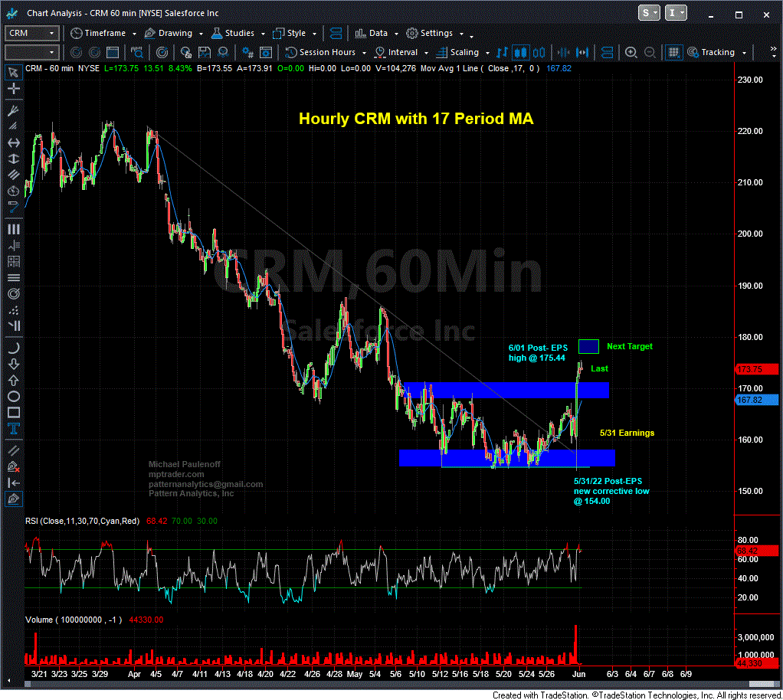Click the tallest red volume bar near Jun

(x=576, y=645)
